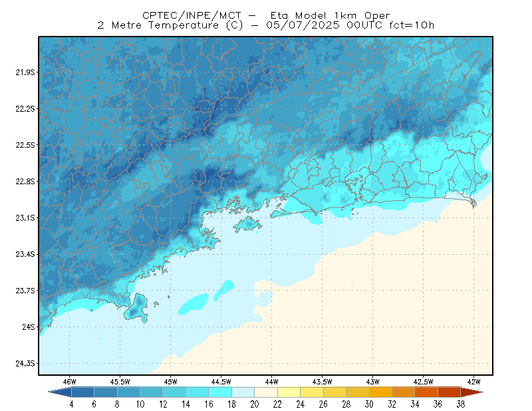Viewport: 532px width, 411px height.
Task: Click the 44W longitude axis label
Action: (272, 382)
